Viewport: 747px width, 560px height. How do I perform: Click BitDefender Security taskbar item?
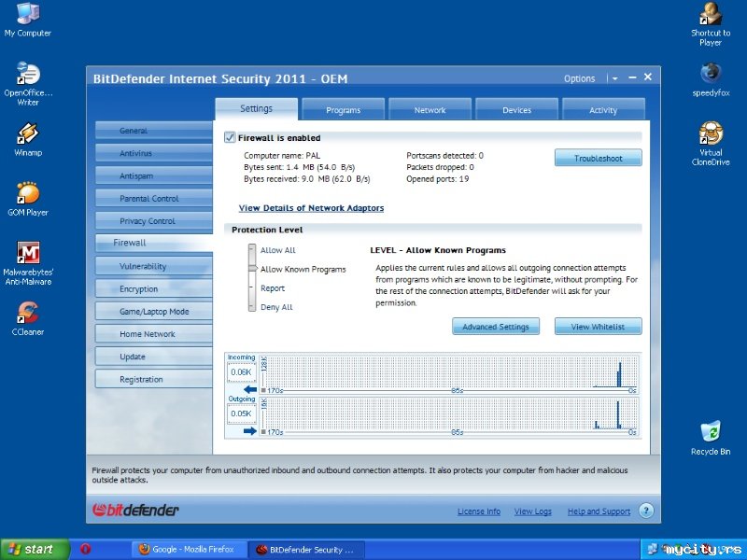(x=306, y=549)
